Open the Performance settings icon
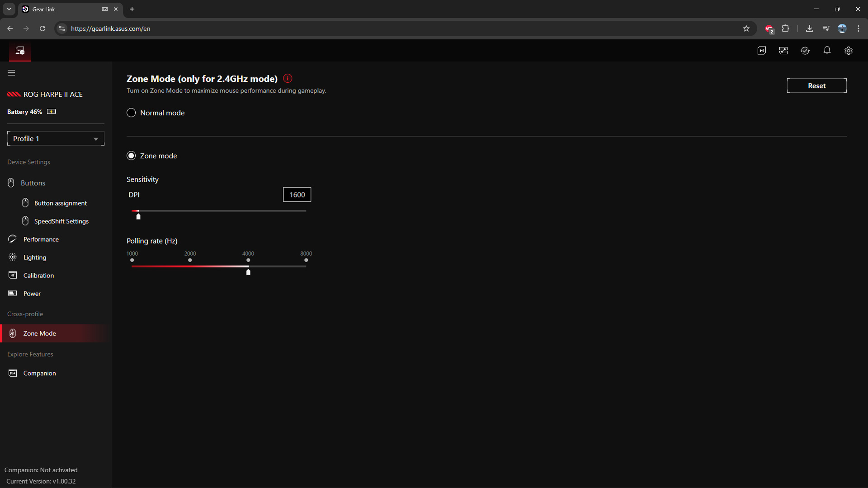This screenshot has height=488, width=868. pyautogui.click(x=12, y=239)
